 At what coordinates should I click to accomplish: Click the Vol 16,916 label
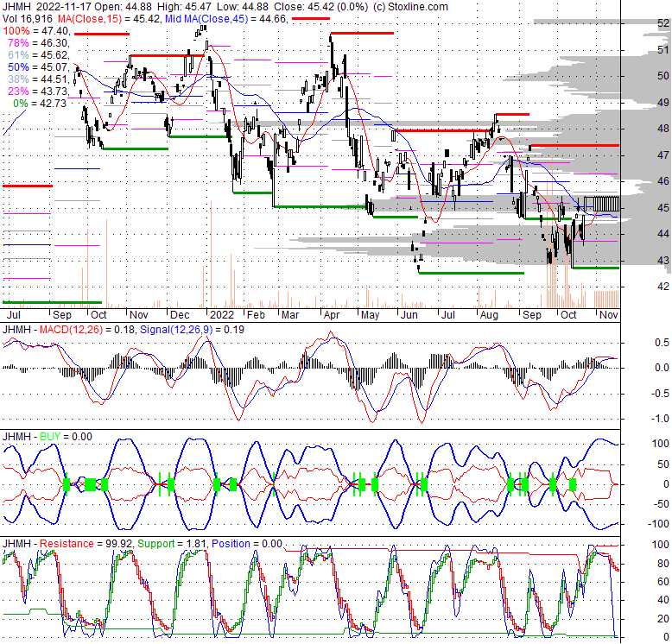(28, 19)
